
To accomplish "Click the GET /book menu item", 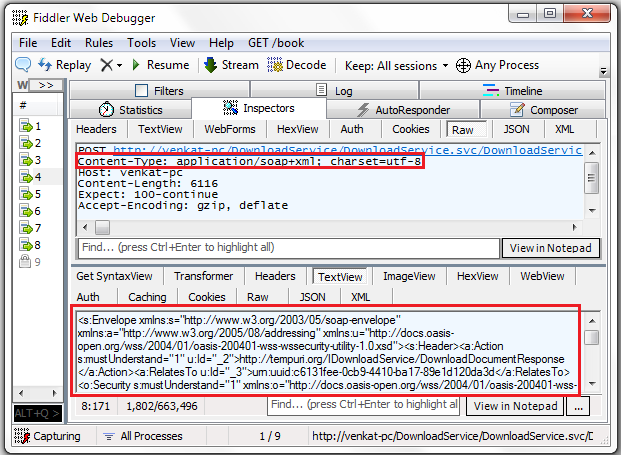I will tap(276, 43).
